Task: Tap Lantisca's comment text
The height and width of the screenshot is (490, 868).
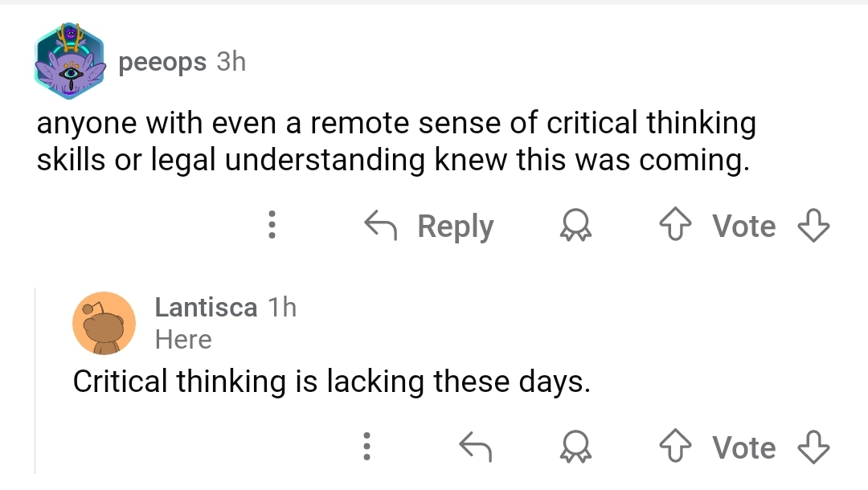Action: 331,380
